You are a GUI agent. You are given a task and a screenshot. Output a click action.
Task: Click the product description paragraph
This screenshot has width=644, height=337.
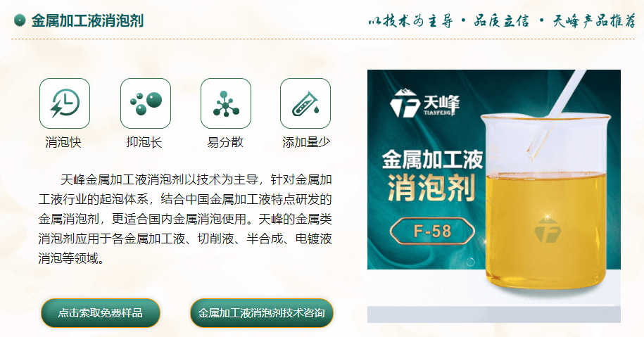tap(185, 220)
